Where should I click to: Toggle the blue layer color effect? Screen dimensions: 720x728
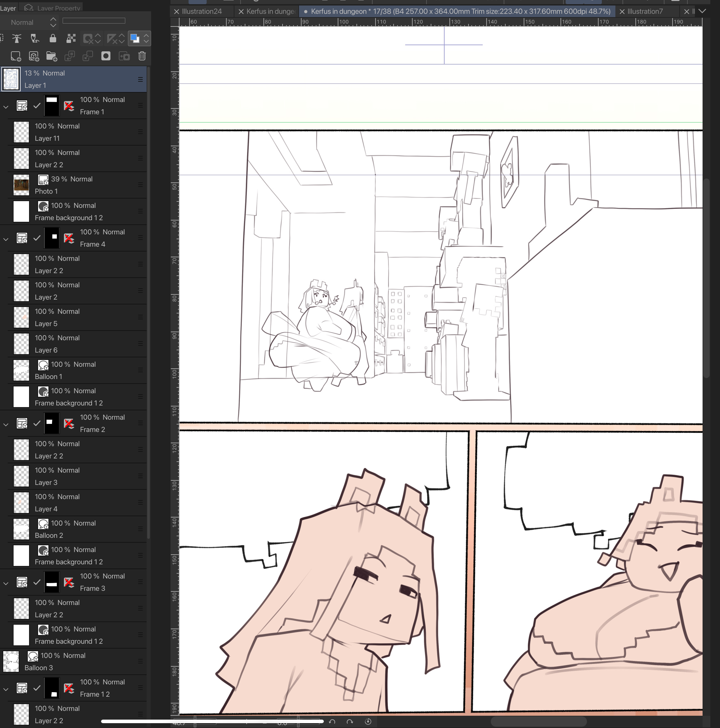pyautogui.click(x=135, y=38)
